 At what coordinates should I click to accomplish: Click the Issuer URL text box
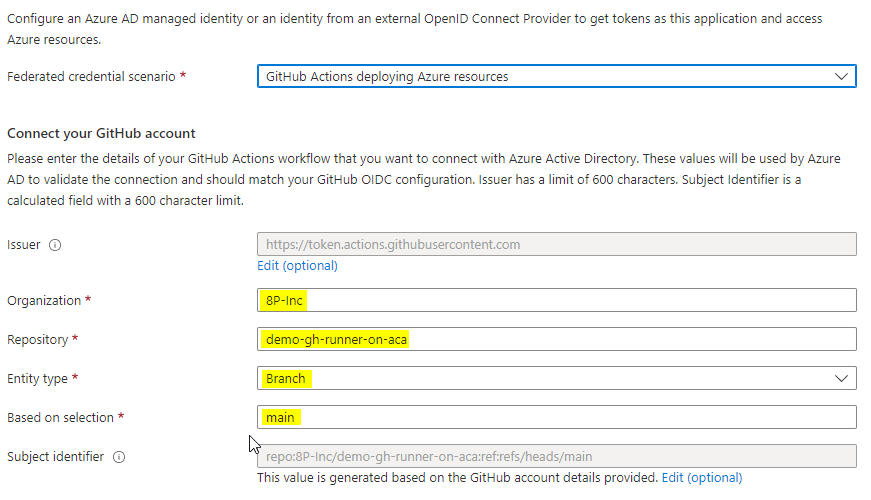click(556, 244)
